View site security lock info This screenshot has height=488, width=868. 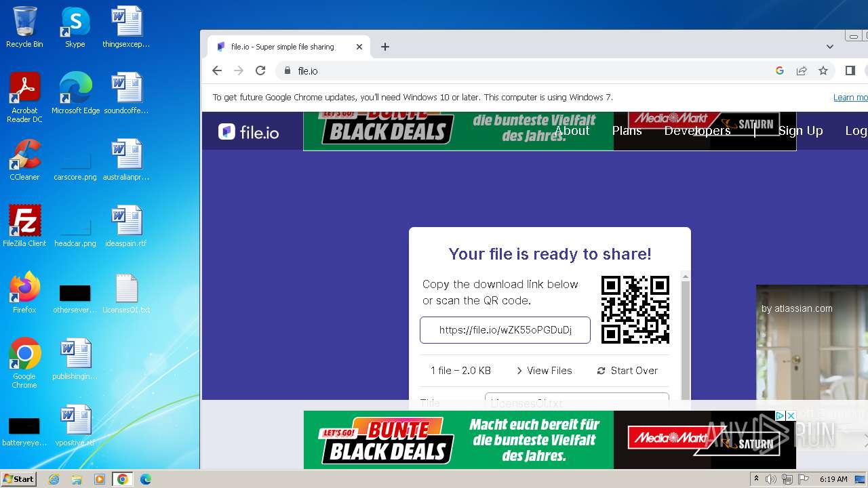[288, 70]
